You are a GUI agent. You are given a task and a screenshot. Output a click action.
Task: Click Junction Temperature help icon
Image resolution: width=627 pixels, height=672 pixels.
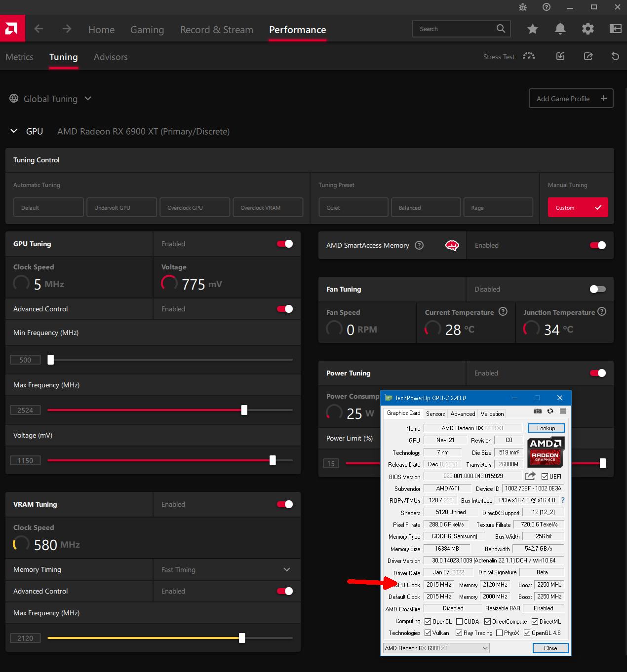(602, 311)
